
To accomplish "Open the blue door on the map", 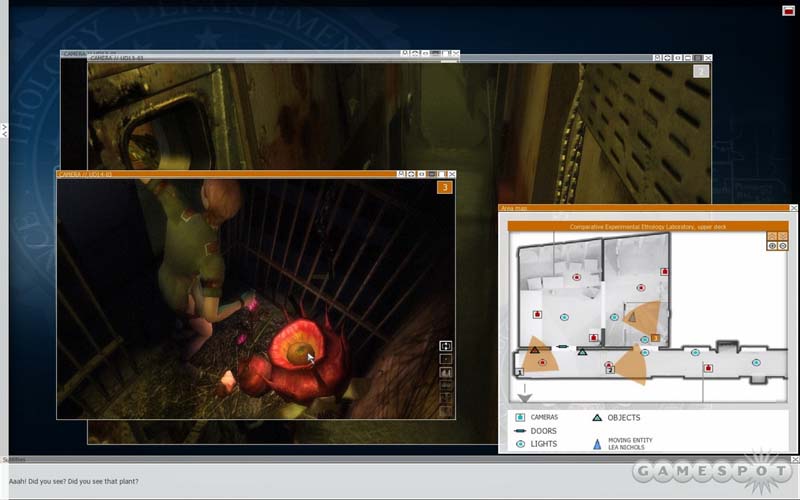I will [562, 347].
